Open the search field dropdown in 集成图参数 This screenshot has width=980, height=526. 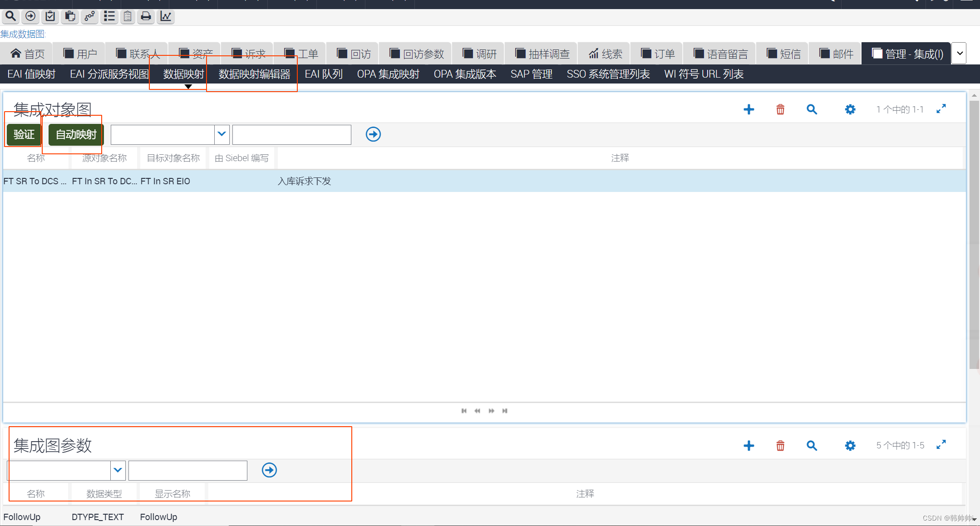pos(118,470)
